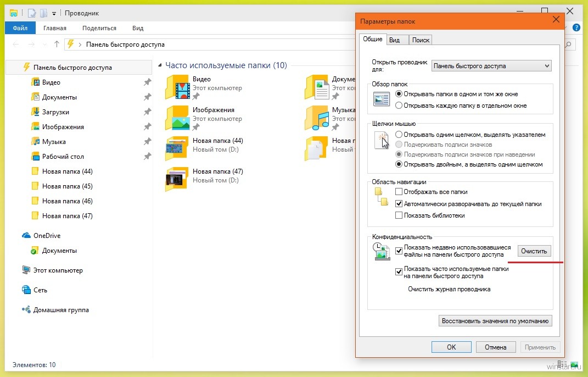
Task: Open the Главная ribbon tab
Action: [55, 28]
